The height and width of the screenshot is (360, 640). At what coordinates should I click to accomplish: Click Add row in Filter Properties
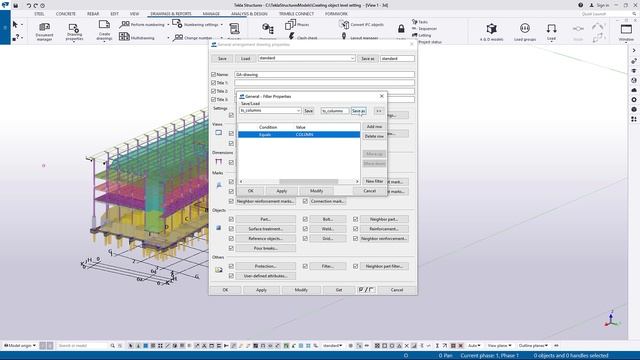(x=374, y=127)
